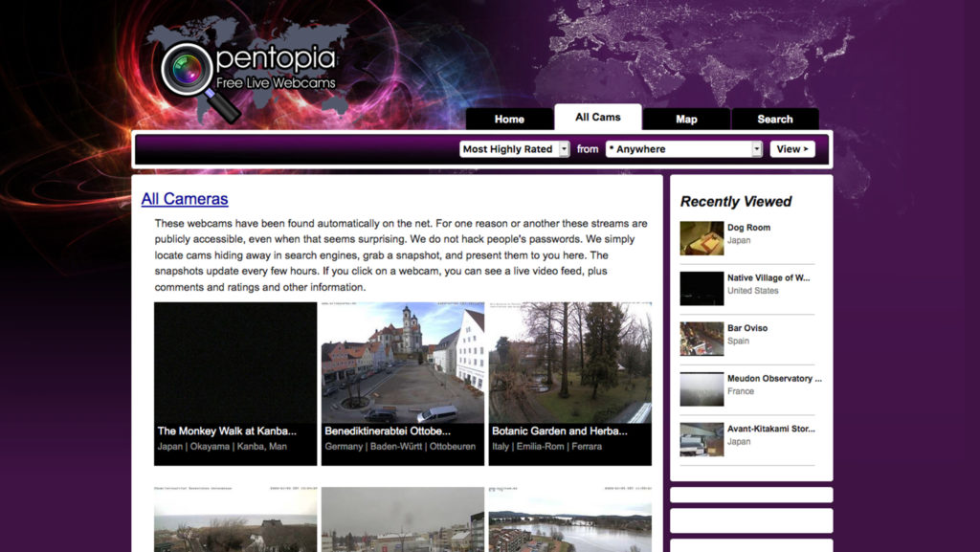
Task: Click the Native Village of W... link
Action: pos(768,277)
